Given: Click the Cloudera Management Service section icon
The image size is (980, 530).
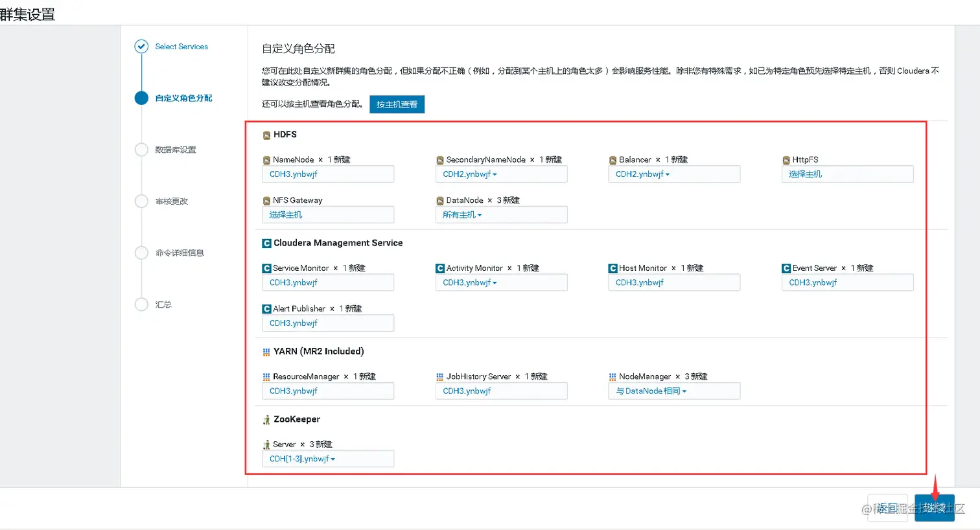Looking at the screenshot, I should (266, 244).
